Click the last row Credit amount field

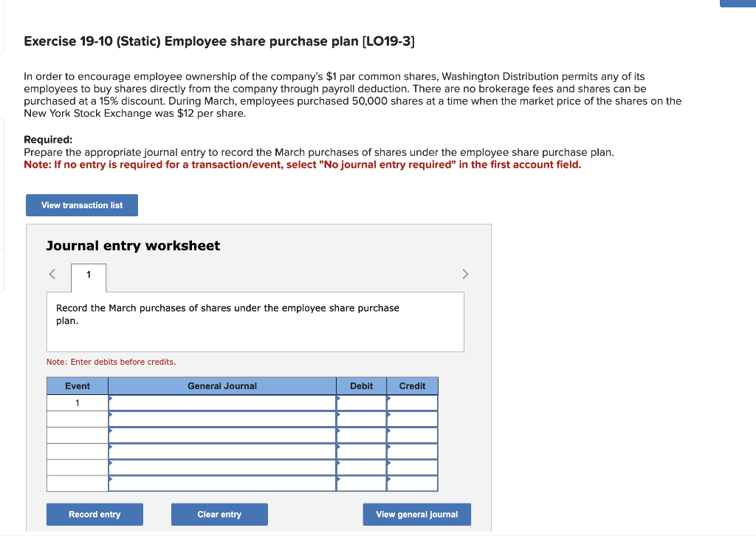[x=412, y=484]
